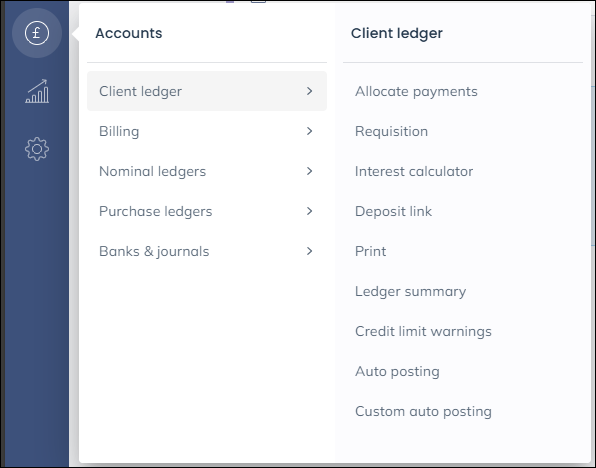Open the Settings gear sidebar icon
The height and width of the screenshot is (468, 596).
(x=37, y=149)
